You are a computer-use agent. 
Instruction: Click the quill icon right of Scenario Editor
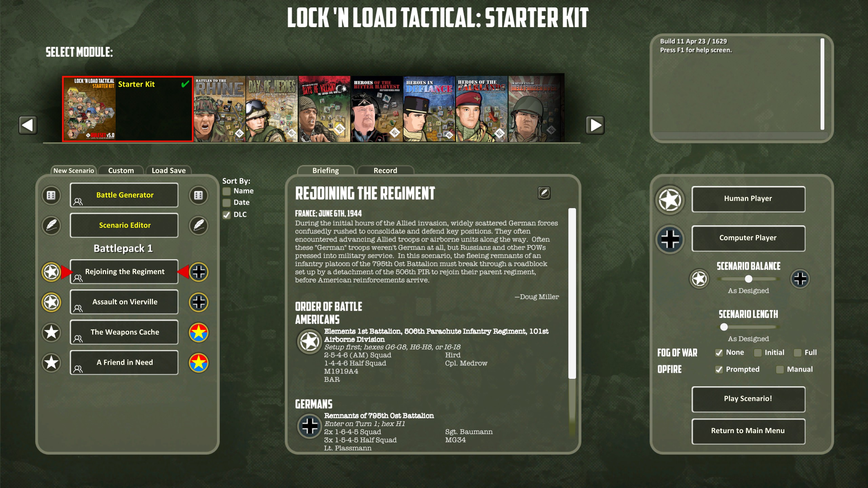(199, 225)
